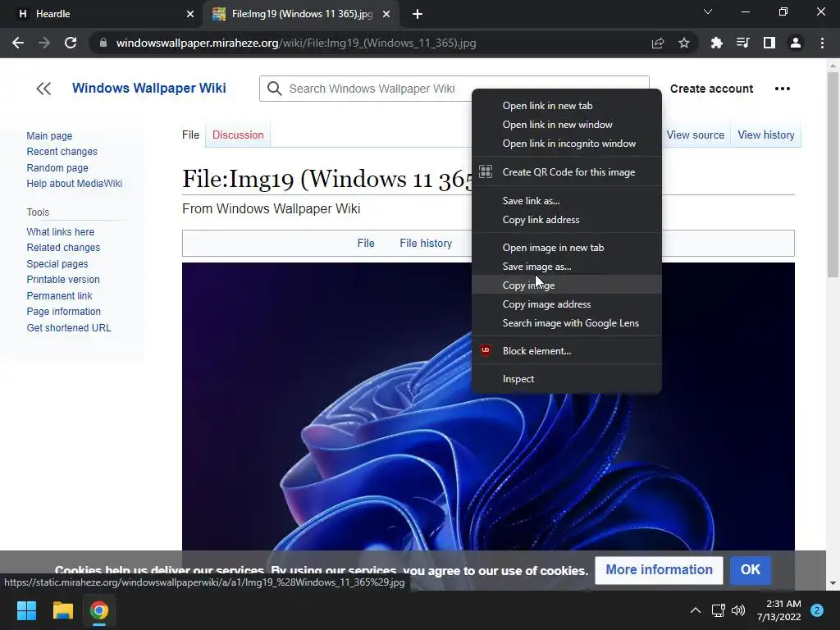Image resolution: width=840 pixels, height=630 pixels.
Task: Choose Open link in new tab
Action: pos(566,106)
